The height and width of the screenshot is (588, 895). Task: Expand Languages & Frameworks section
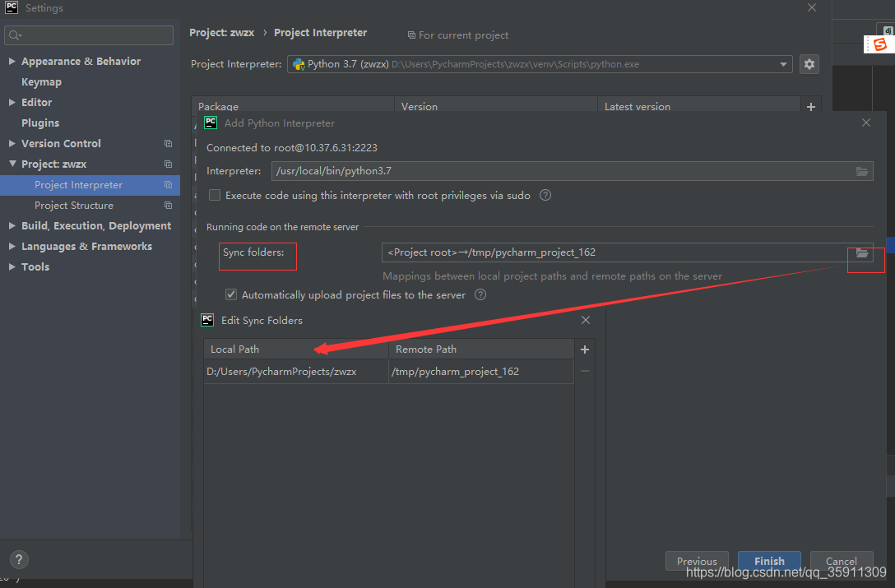point(12,246)
